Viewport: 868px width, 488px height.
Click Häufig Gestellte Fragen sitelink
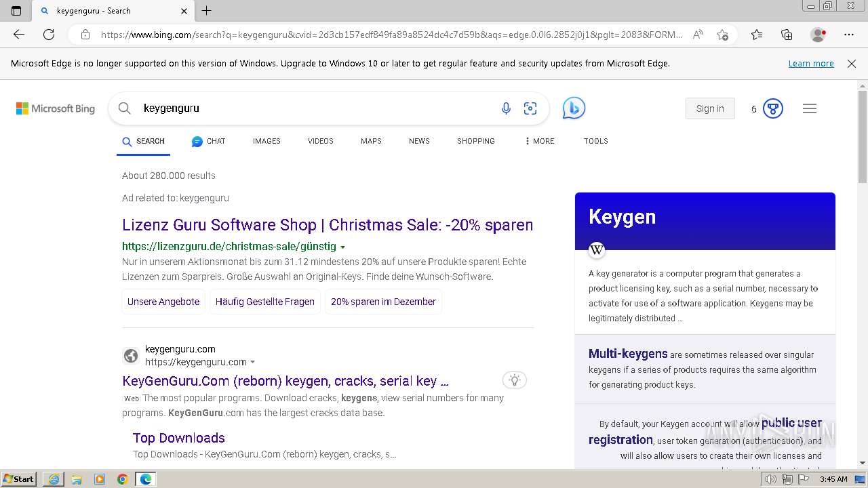(x=265, y=302)
